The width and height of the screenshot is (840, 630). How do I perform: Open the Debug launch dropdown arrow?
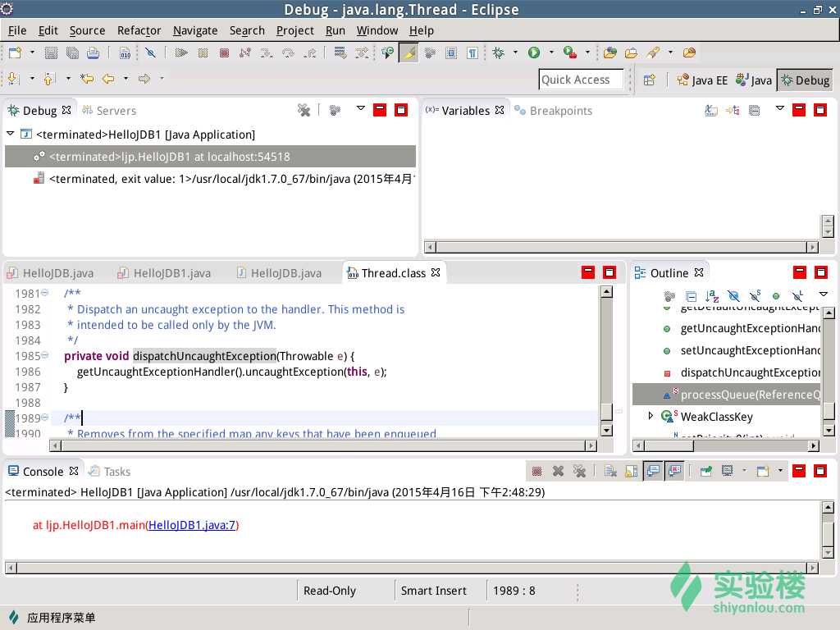pos(515,52)
